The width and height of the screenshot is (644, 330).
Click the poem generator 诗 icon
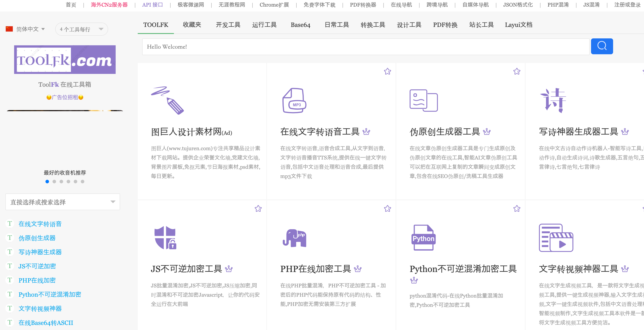tap(553, 100)
